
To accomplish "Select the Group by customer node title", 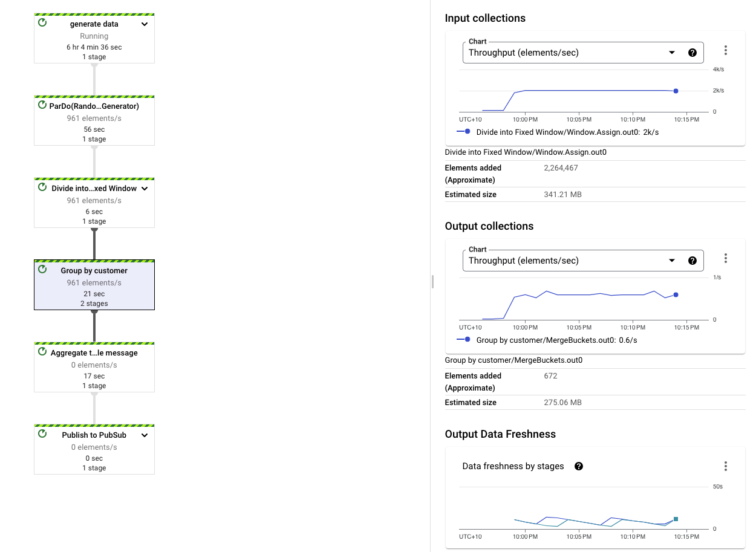I will (94, 271).
